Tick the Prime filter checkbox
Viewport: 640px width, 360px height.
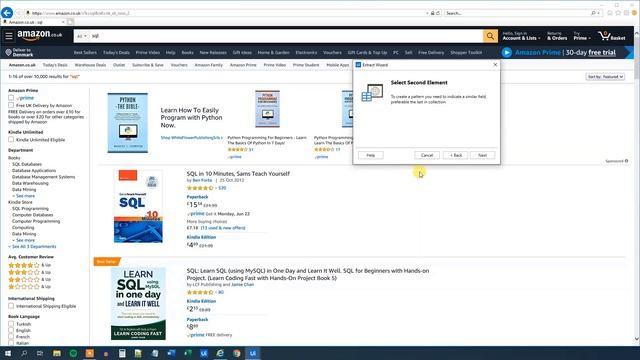coord(11,98)
